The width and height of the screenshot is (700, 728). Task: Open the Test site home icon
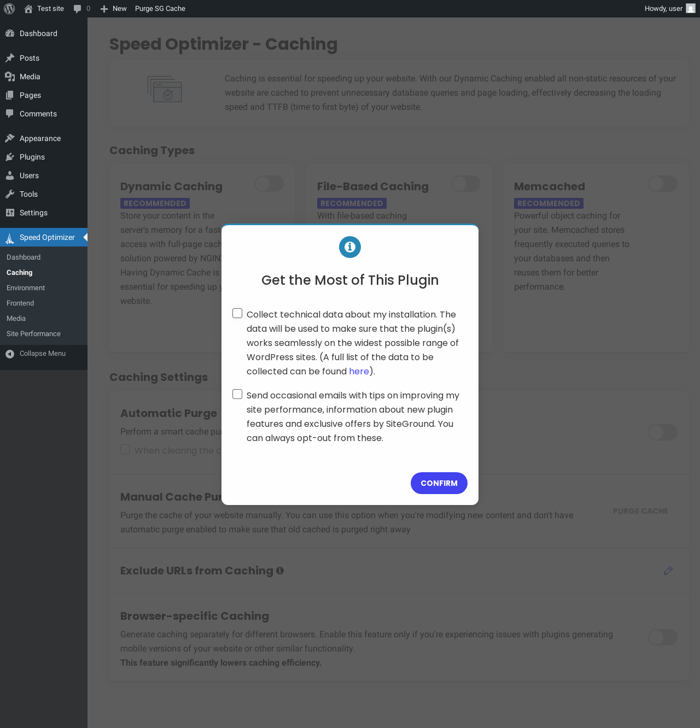pyautogui.click(x=28, y=9)
